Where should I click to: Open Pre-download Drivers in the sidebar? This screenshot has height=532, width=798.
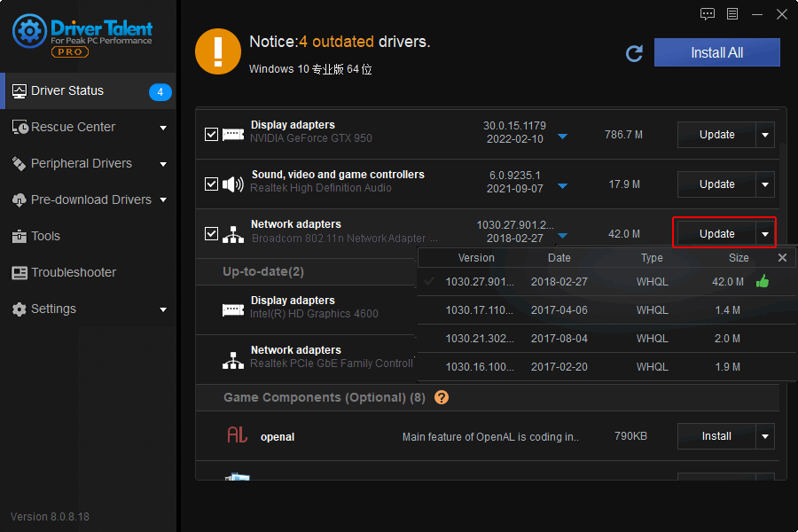point(88,200)
